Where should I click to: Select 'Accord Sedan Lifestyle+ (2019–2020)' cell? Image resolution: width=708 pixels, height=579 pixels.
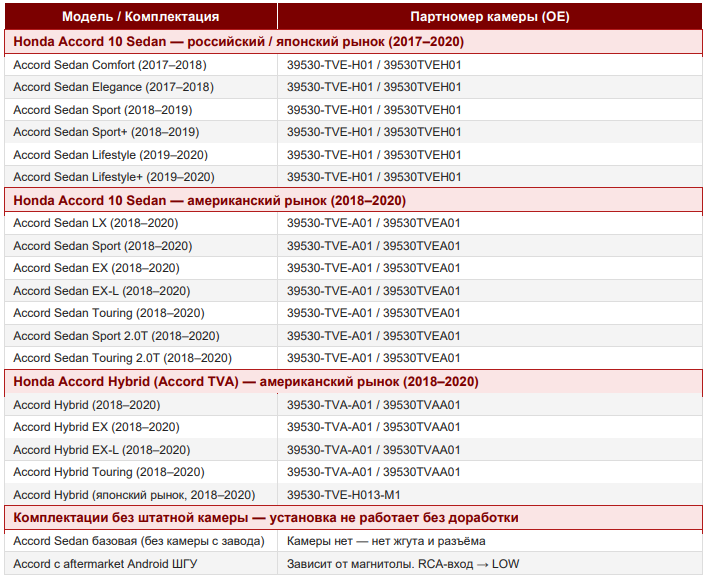(x=140, y=177)
